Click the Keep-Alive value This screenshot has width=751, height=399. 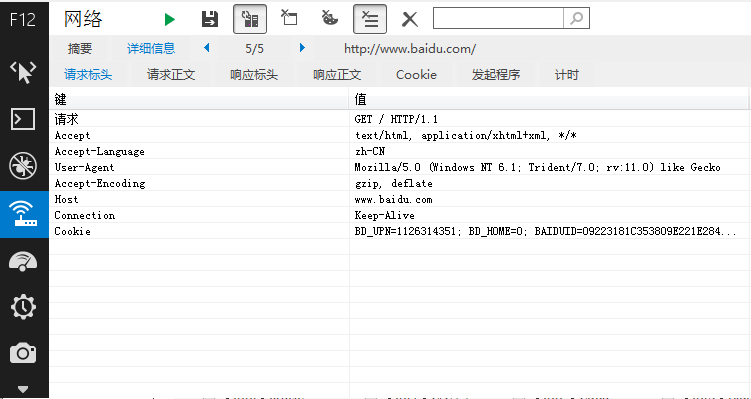click(x=384, y=215)
